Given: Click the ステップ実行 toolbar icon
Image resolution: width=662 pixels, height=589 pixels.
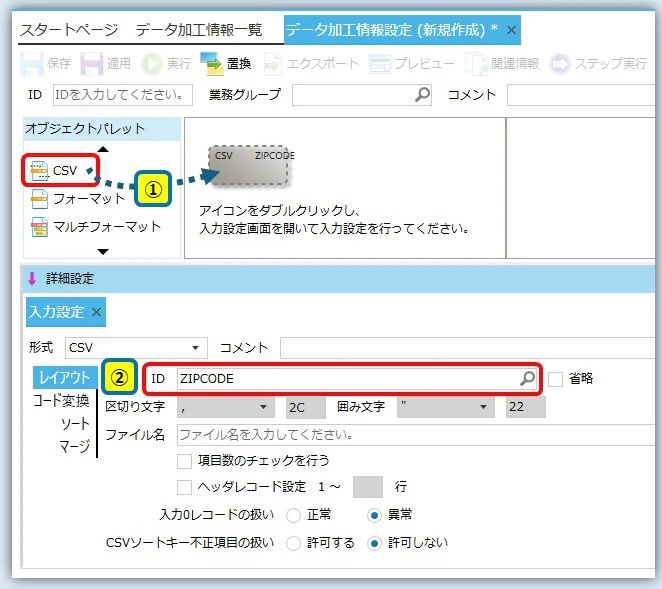Looking at the screenshot, I should click(x=560, y=64).
